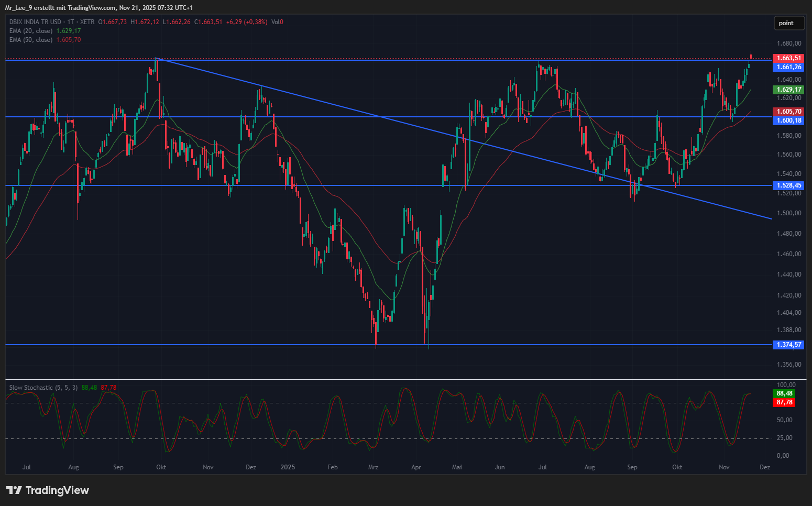
Task: Click the red 1.663,51 current price tag
Action: tap(788, 58)
